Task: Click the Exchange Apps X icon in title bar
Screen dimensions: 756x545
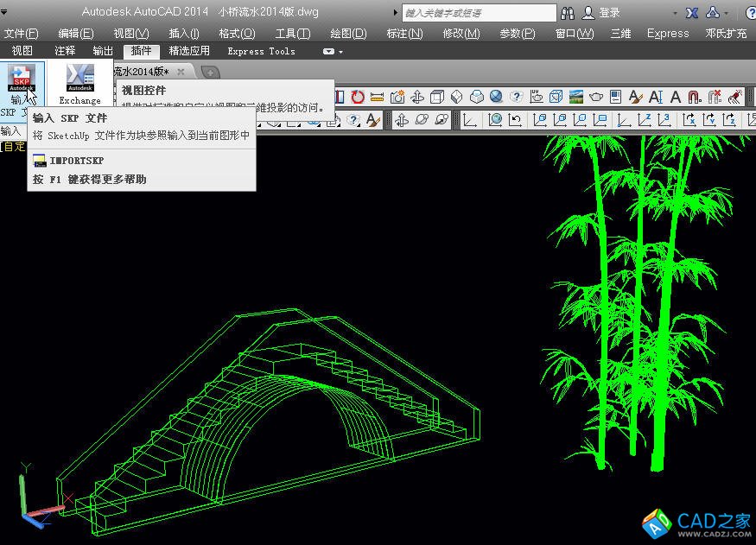Action: [692, 13]
